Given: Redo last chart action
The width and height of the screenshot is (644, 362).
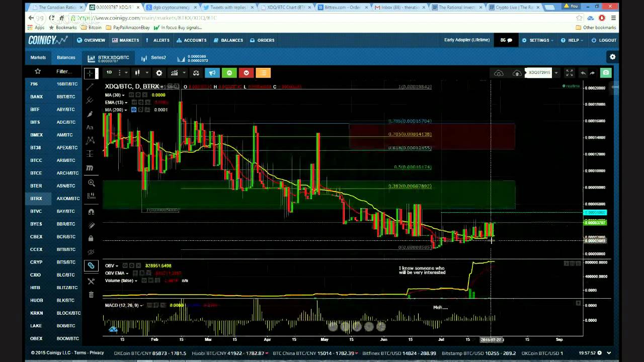Looking at the screenshot, I should [x=592, y=73].
